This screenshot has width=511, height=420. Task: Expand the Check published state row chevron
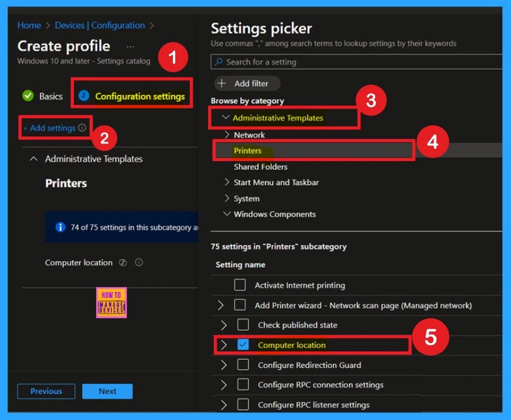pos(224,325)
